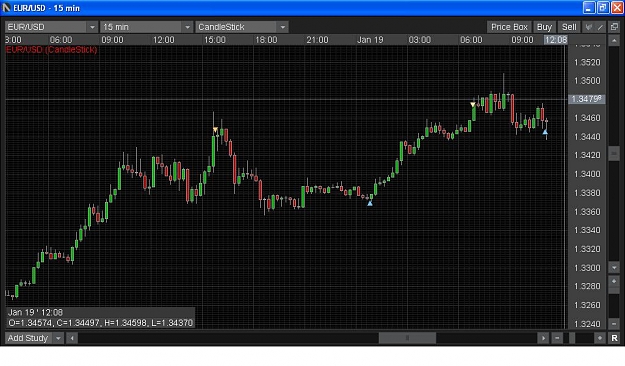Open the 15 min timeframe dropdown
This screenshot has height=366, width=625.
coord(146,27)
